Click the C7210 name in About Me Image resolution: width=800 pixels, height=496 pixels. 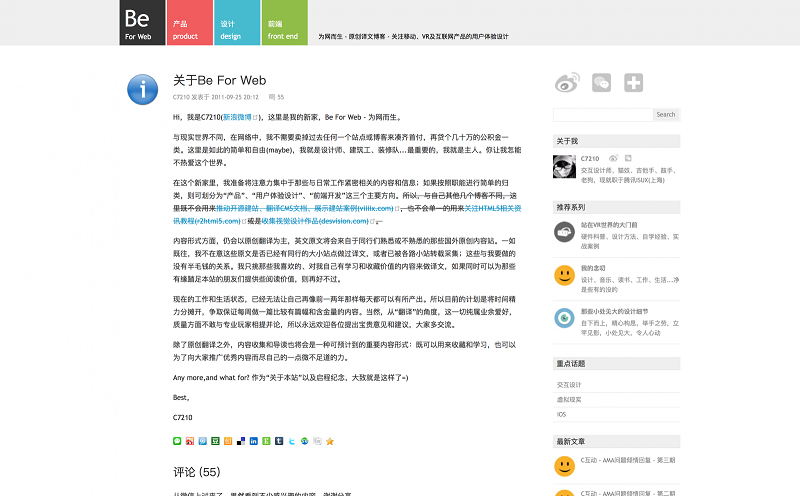(x=590, y=159)
